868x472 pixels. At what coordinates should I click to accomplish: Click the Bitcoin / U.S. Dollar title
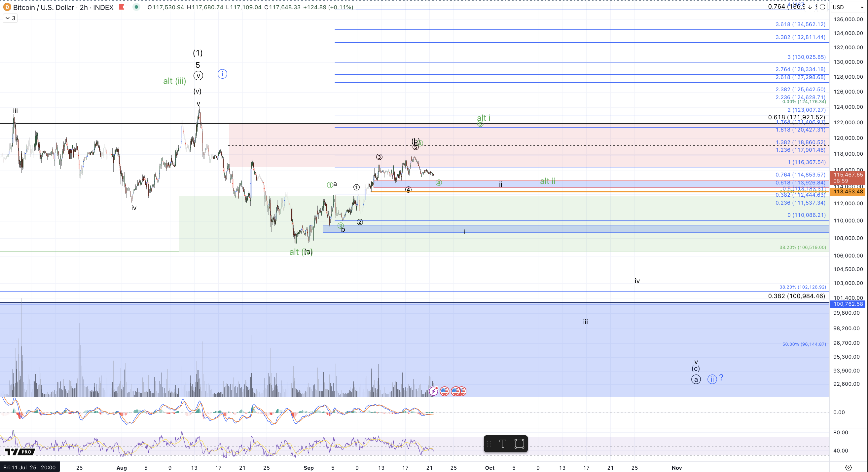pyautogui.click(x=44, y=7)
